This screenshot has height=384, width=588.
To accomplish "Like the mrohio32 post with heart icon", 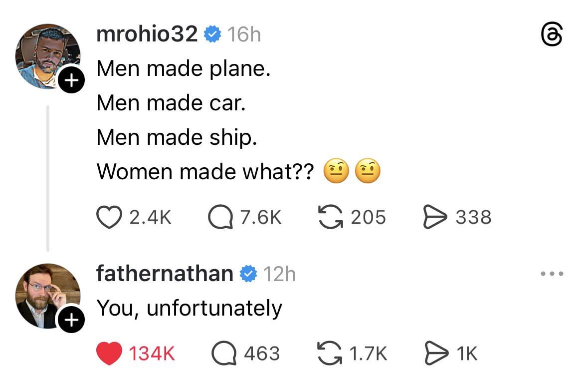I will point(108,217).
